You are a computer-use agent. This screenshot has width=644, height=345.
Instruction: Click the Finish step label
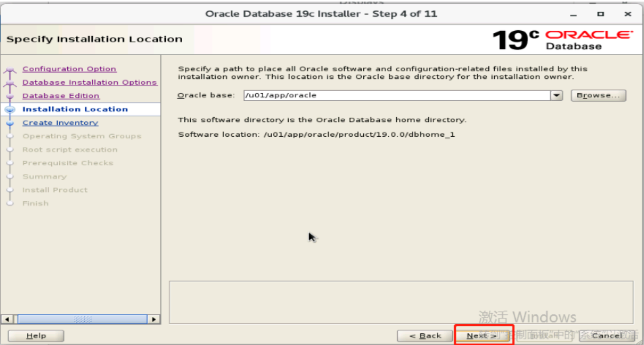coord(35,204)
